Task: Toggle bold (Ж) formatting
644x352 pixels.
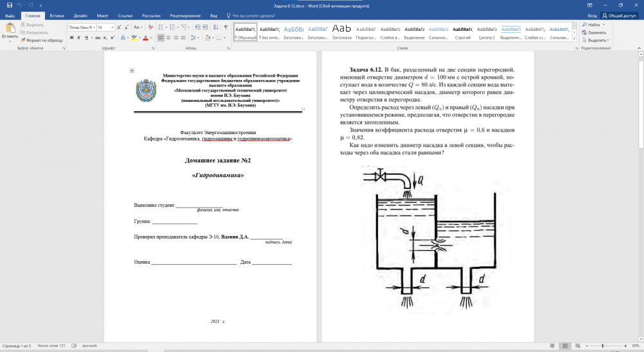Action: click(x=71, y=38)
